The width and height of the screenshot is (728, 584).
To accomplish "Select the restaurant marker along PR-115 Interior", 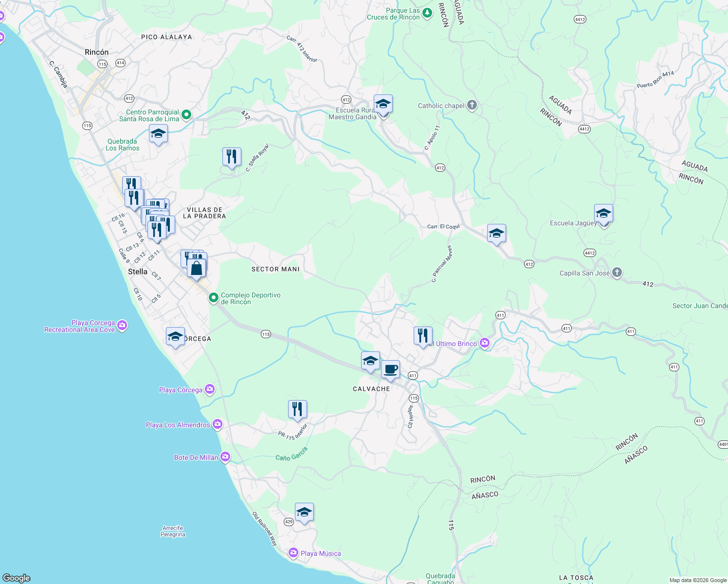I will point(297,408).
